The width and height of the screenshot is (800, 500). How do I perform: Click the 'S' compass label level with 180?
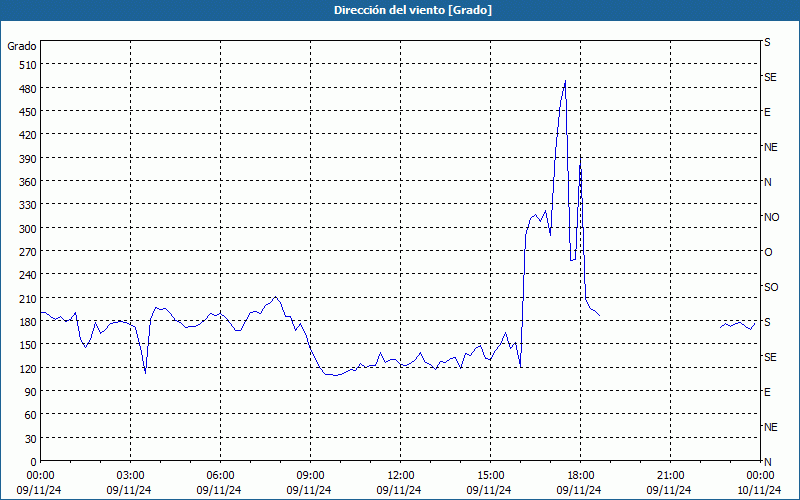pyautogui.click(x=767, y=322)
